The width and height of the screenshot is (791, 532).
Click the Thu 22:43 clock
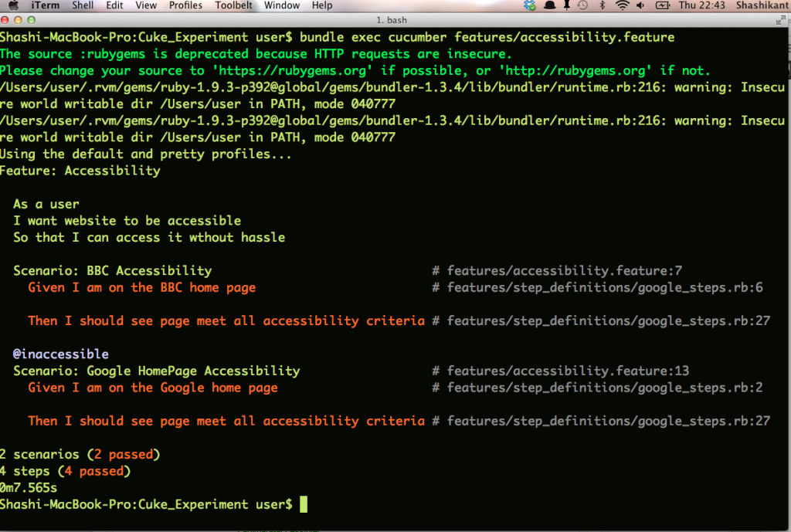coord(701,5)
